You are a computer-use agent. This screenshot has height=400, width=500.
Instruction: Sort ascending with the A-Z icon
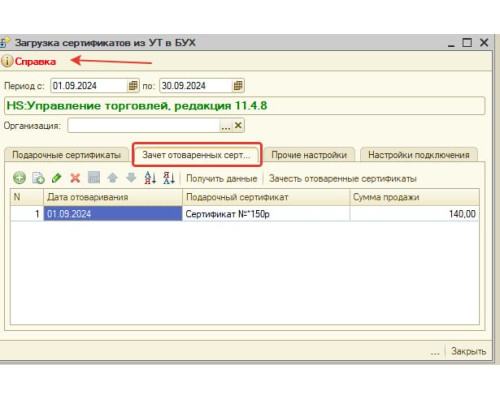pyautogui.click(x=150, y=178)
